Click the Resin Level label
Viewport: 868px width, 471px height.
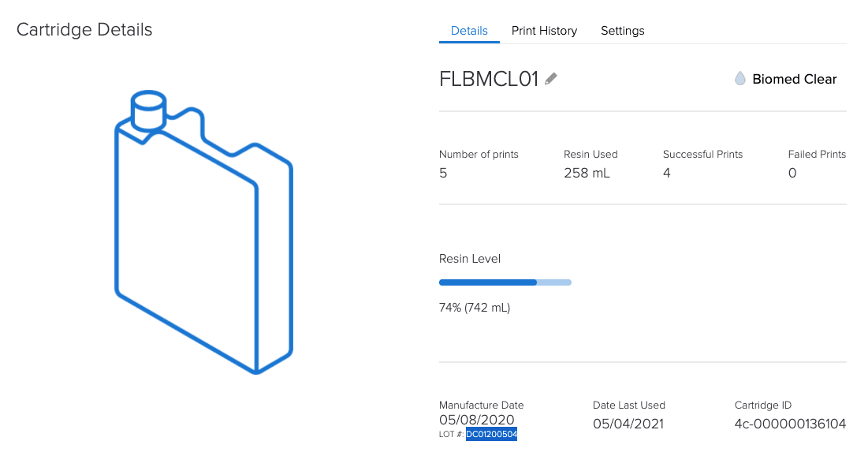click(x=470, y=259)
